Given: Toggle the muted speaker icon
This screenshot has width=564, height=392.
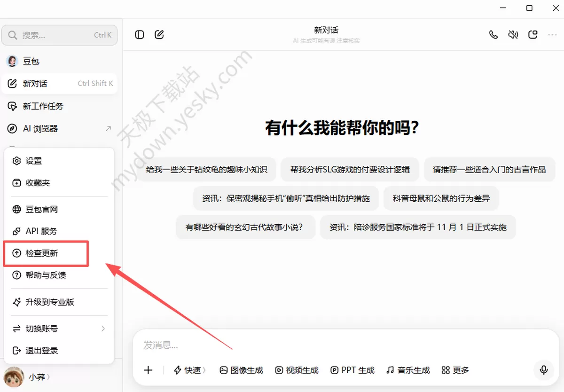Looking at the screenshot, I should tap(513, 35).
